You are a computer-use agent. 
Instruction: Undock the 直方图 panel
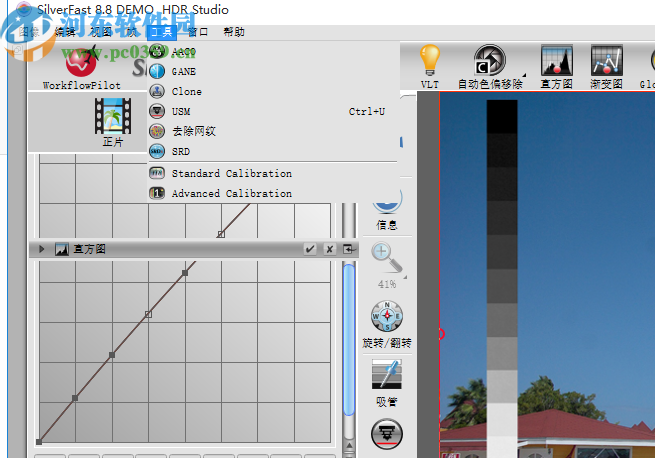[349, 249]
